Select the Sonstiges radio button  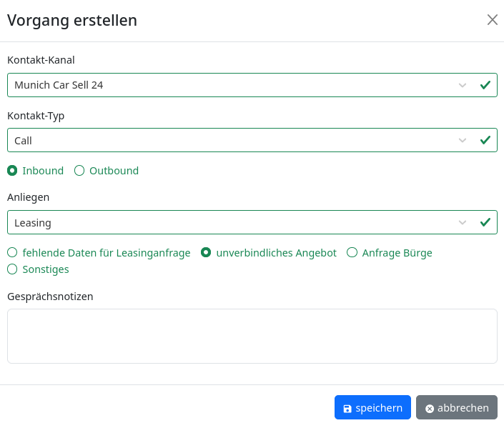click(12, 269)
